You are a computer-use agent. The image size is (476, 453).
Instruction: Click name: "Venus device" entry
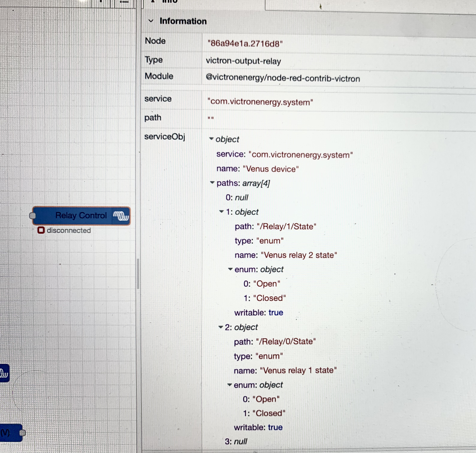pos(258,169)
